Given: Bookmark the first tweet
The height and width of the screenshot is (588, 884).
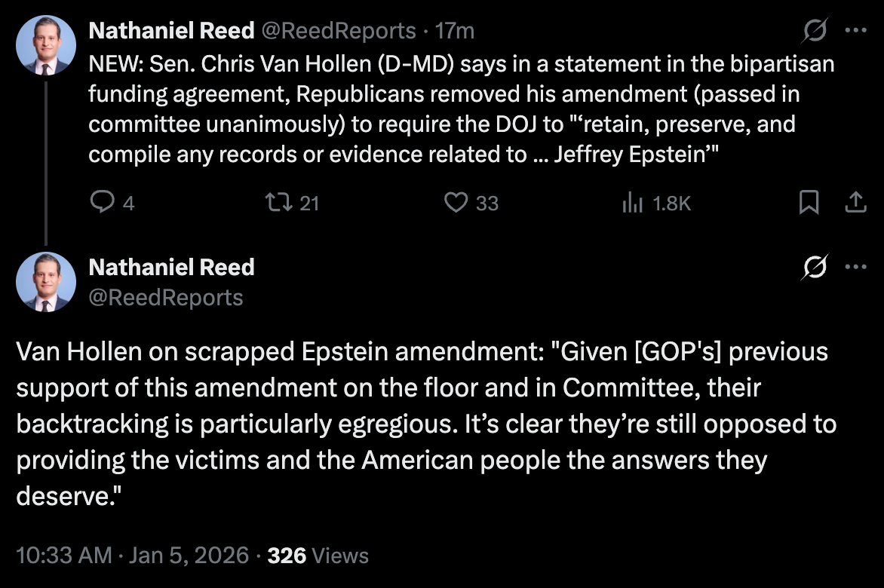Looking at the screenshot, I should 809,202.
